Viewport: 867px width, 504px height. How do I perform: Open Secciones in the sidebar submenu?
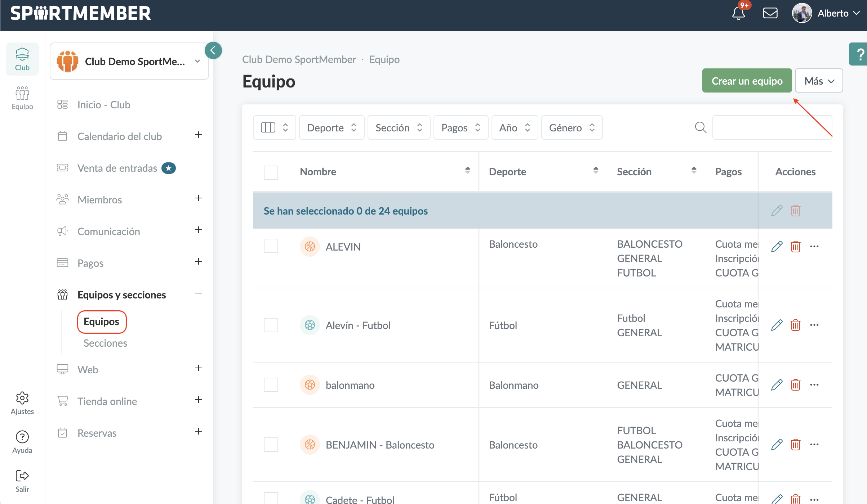[x=105, y=343]
